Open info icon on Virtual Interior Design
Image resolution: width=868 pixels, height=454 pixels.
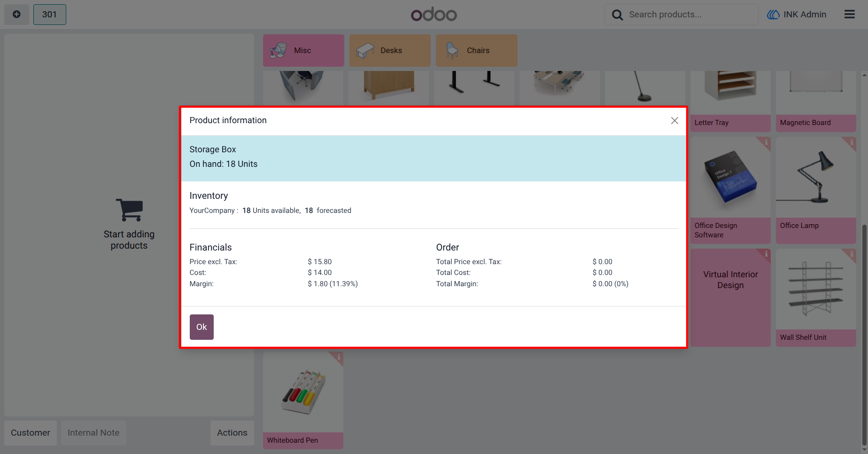pyautogui.click(x=766, y=254)
